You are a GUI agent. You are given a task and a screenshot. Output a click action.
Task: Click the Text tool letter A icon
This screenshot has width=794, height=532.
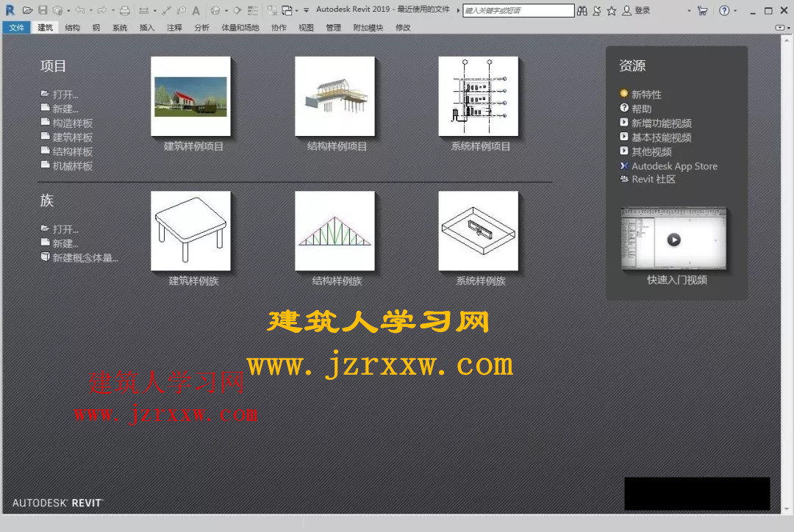(196, 10)
